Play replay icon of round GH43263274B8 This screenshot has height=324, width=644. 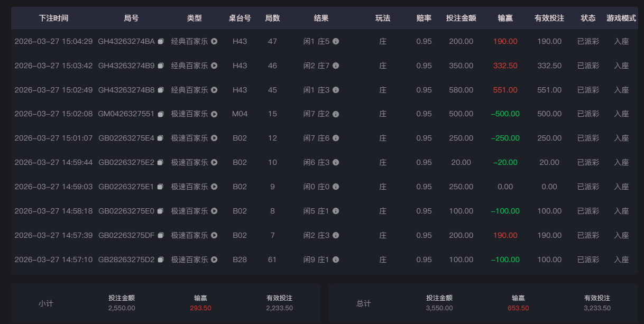click(x=214, y=89)
